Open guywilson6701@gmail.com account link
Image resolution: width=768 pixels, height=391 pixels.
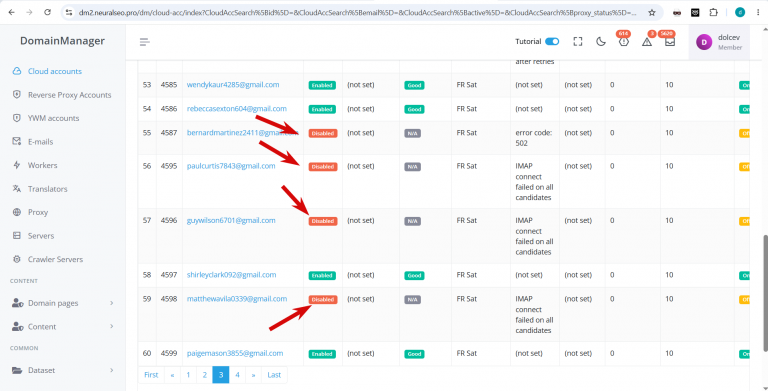click(231, 220)
